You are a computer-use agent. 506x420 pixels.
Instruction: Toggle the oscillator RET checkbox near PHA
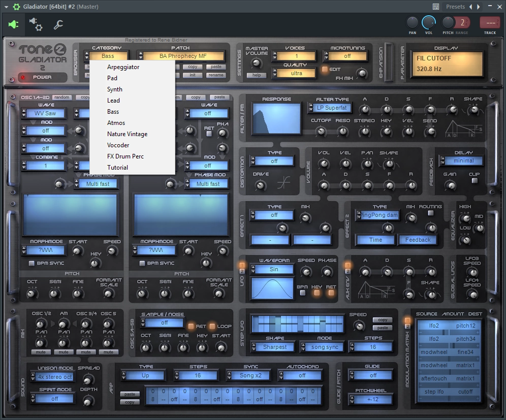coord(209,134)
